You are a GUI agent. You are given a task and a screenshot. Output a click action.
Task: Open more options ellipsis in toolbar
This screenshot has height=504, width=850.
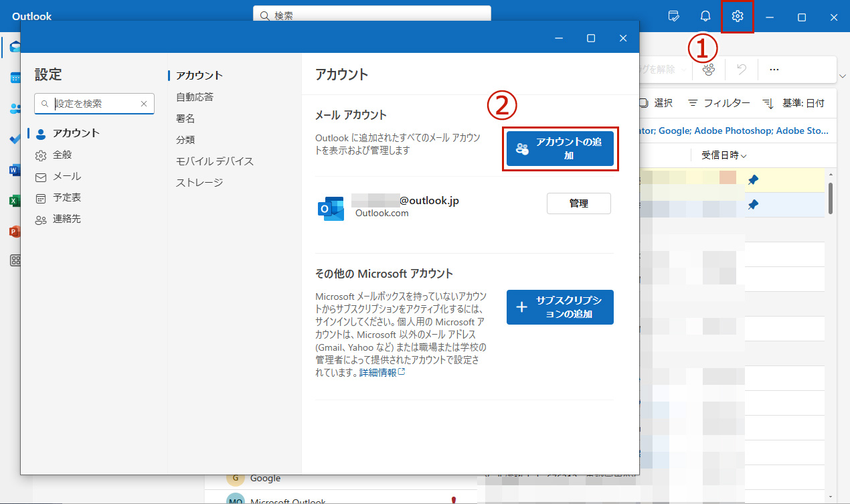pyautogui.click(x=774, y=69)
